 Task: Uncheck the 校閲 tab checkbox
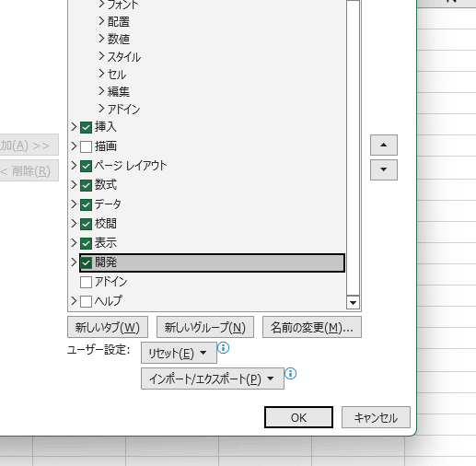pos(86,224)
